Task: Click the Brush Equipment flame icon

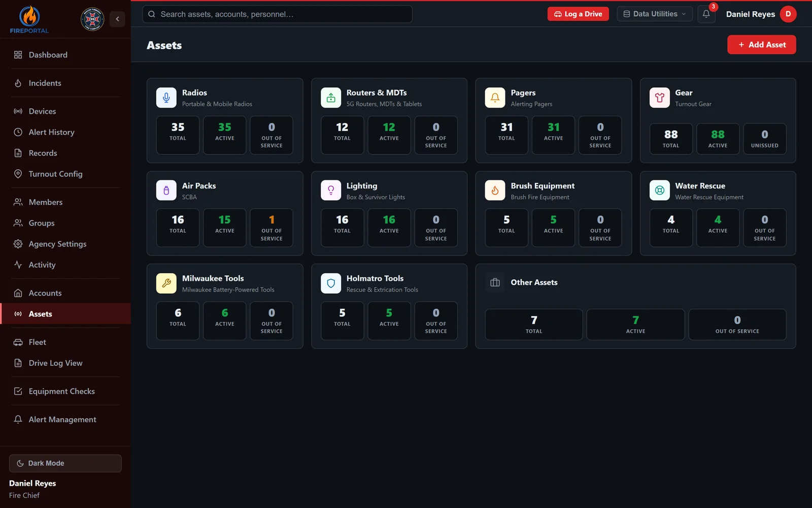Action: pos(495,190)
